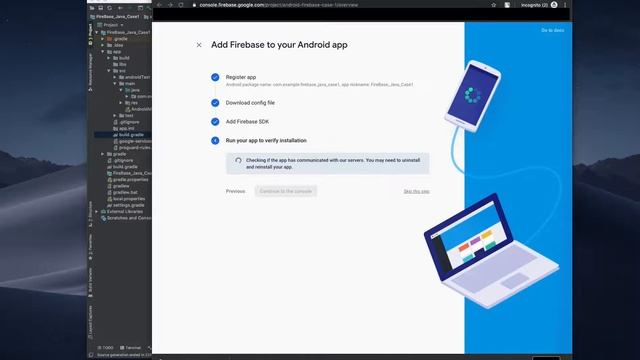Open the Project view dropdown in Android Studio
The width and height of the screenshot is (640, 360).
tap(111, 25)
